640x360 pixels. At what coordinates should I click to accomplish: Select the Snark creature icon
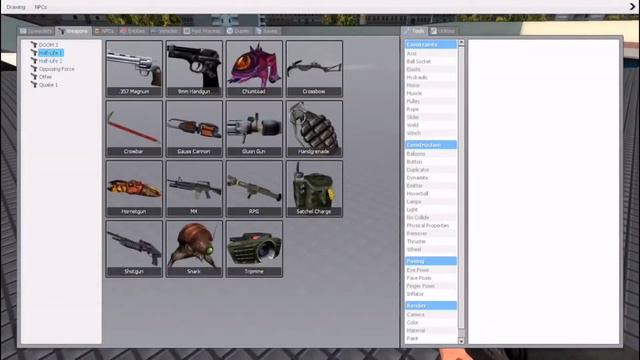point(194,249)
